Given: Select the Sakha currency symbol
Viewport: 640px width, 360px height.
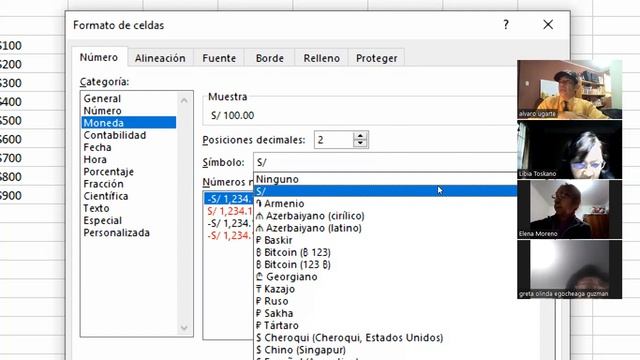Looking at the screenshot, I should (385, 313).
